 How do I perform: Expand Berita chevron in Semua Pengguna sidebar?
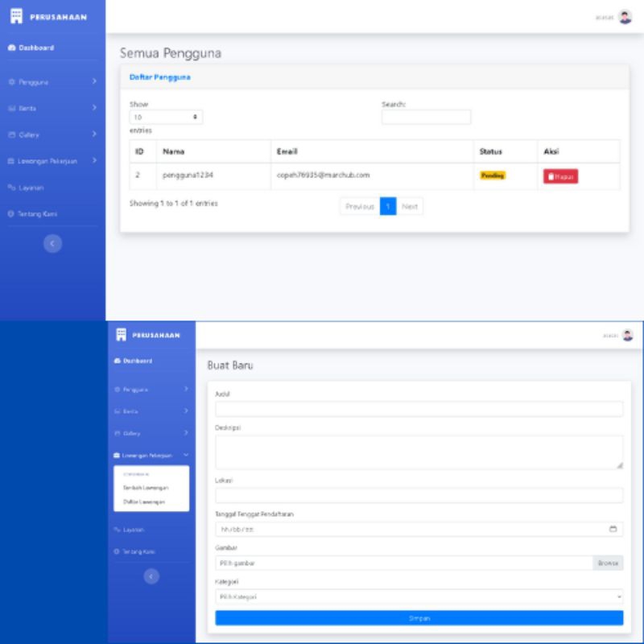pyautogui.click(x=94, y=108)
